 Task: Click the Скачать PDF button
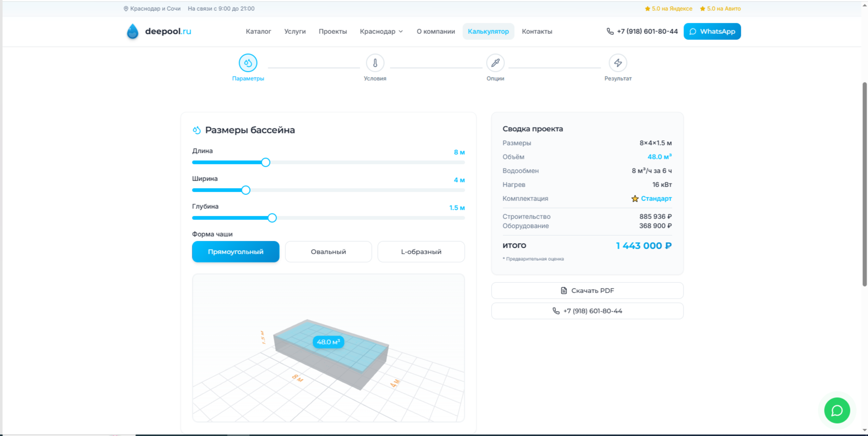(x=587, y=291)
